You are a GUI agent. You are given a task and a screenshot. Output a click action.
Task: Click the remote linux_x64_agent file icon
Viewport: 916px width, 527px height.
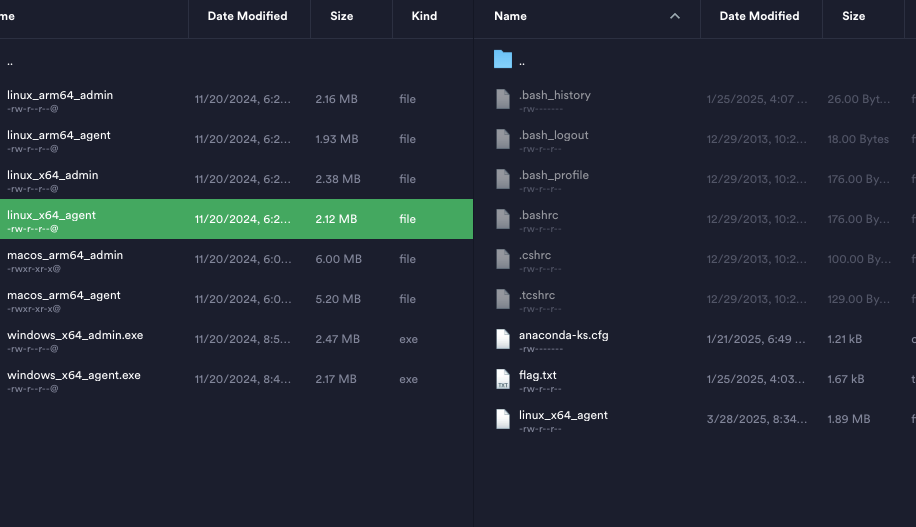(502, 419)
